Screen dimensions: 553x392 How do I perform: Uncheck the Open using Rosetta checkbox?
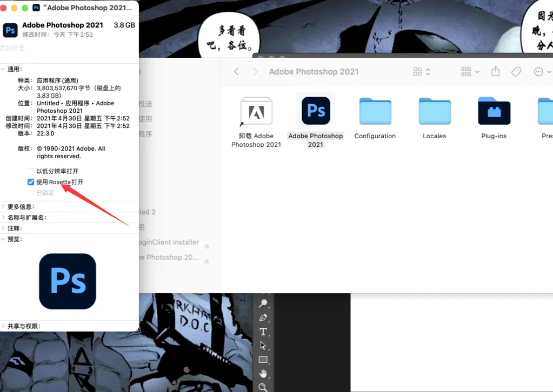point(31,182)
